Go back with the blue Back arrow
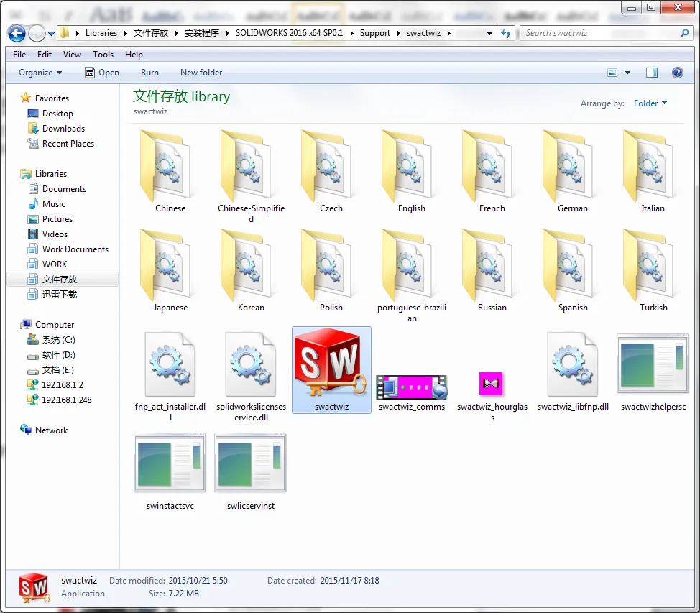The width and height of the screenshot is (700, 613). pyautogui.click(x=17, y=33)
